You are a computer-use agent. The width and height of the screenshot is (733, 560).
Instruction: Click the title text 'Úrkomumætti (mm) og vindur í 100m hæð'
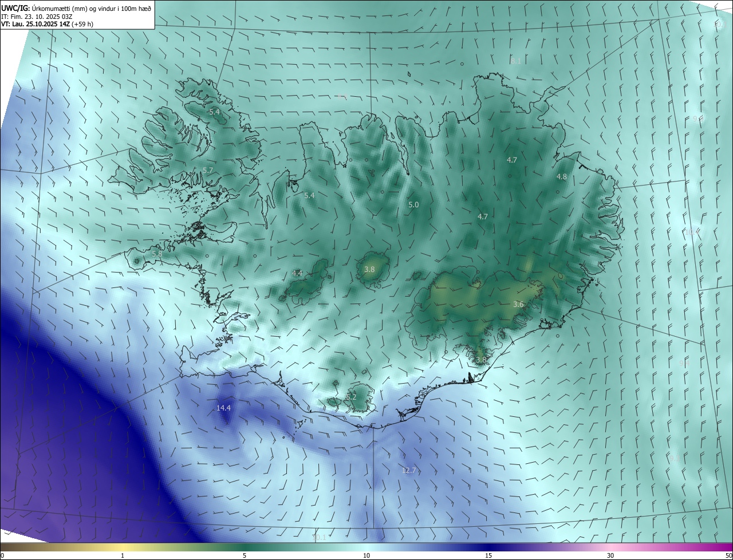(92, 7)
